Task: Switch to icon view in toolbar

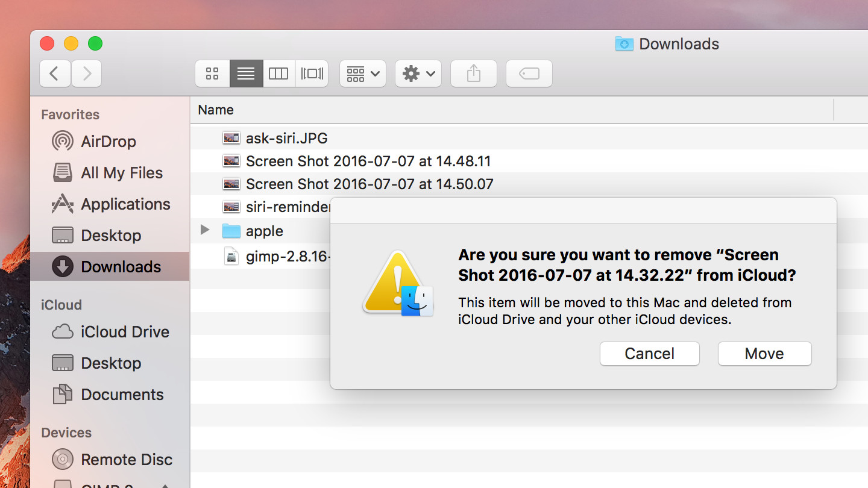Action: pyautogui.click(x=212, y=74)
